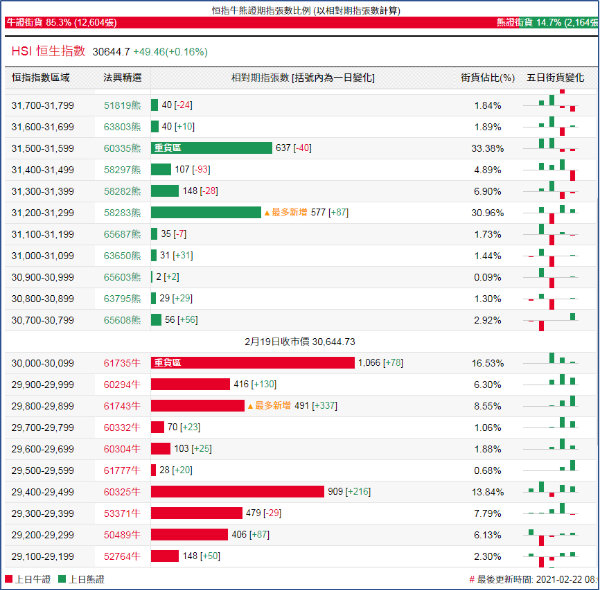The height and width of the screenshot is (590, 600).
Task: Click the 相對期指張數 column header
Action: tap(303, 78)
